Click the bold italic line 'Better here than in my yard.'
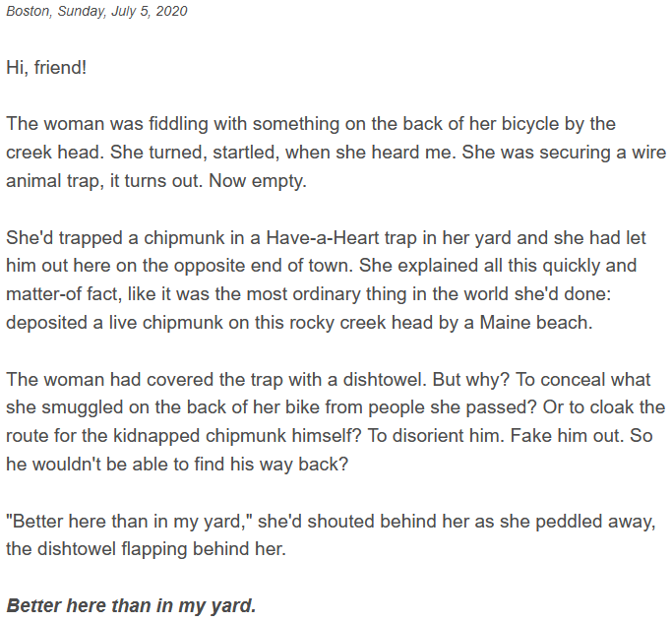Screen dimensions: 672x622 point(131,605)
